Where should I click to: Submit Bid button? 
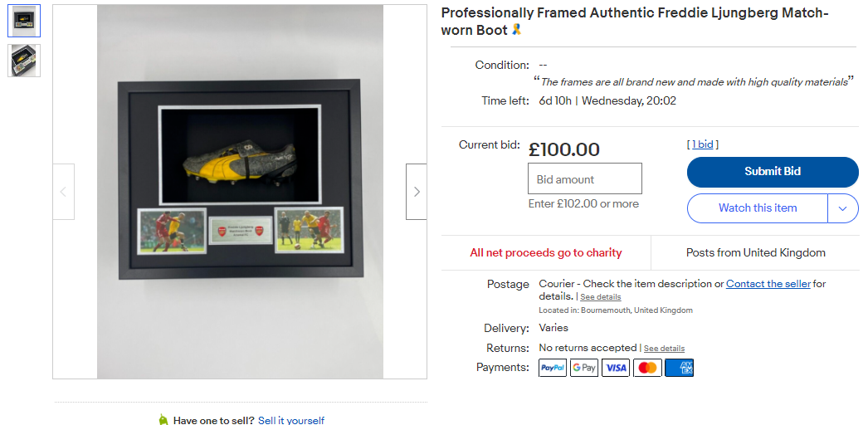point(773,172)
